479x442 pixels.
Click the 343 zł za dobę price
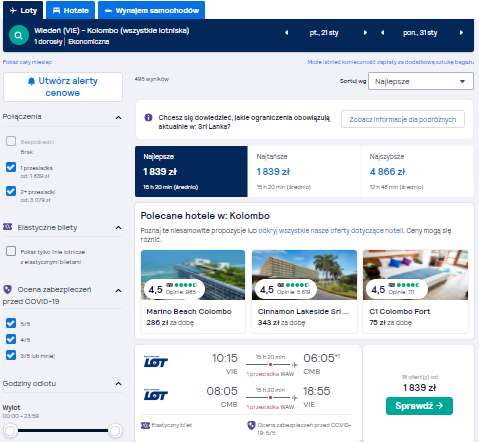(x=281, y=323)
